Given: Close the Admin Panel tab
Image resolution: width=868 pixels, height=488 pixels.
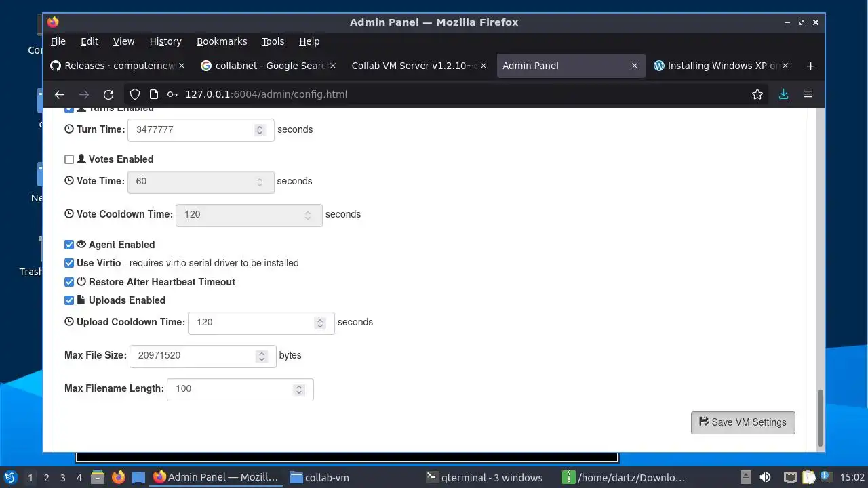Looking at the screenshot, I should click(x=635, y=66).
